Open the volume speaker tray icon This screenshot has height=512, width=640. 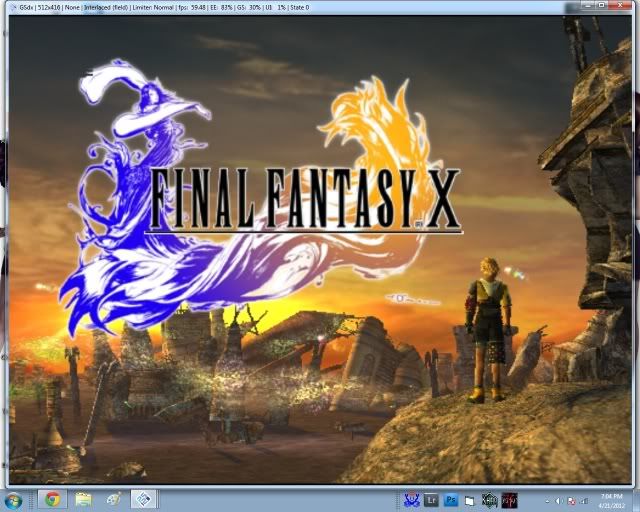pyautogui.click(x=559, y=501)
